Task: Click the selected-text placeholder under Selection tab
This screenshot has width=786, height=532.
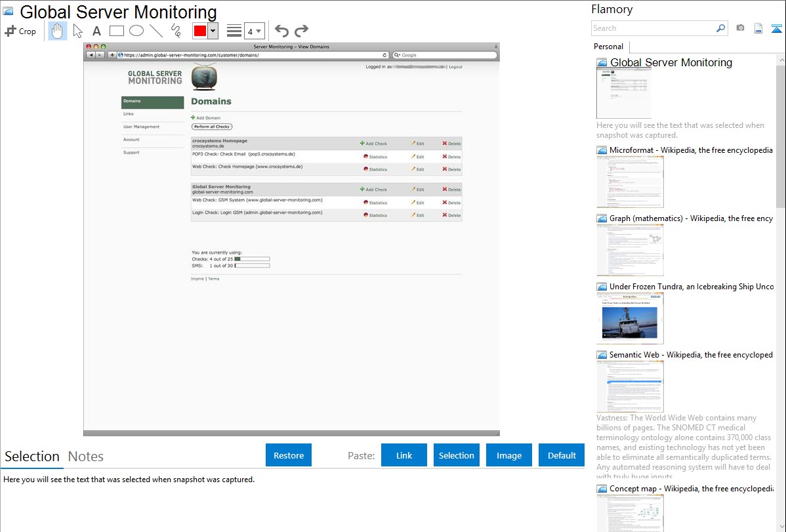Action: 129,480
